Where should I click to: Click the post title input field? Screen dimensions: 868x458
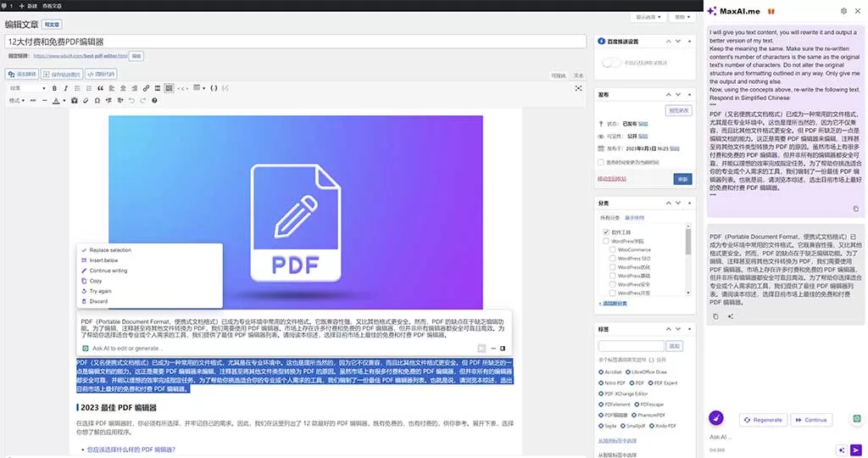[x=295, y=41]
